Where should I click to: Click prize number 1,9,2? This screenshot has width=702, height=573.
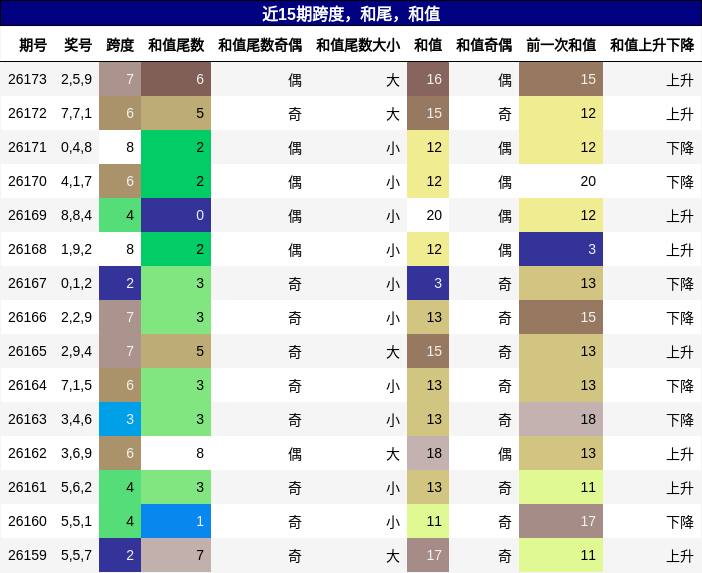pos(77,249)
